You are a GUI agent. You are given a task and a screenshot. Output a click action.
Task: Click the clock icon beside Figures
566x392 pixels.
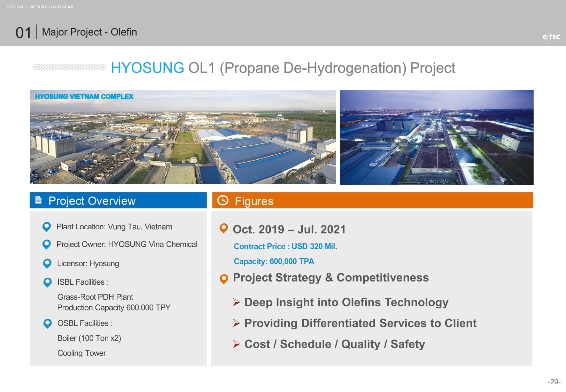(223, 200)
